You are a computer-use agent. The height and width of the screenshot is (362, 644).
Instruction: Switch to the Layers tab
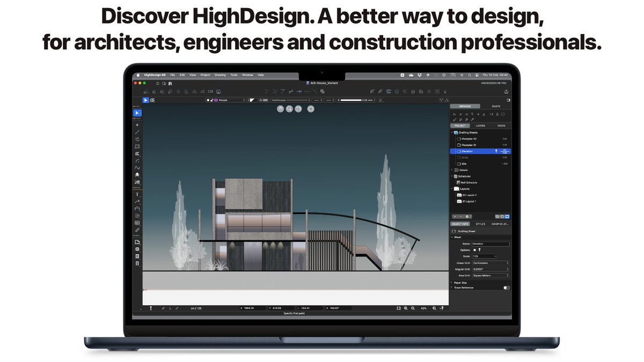[480, 125]
